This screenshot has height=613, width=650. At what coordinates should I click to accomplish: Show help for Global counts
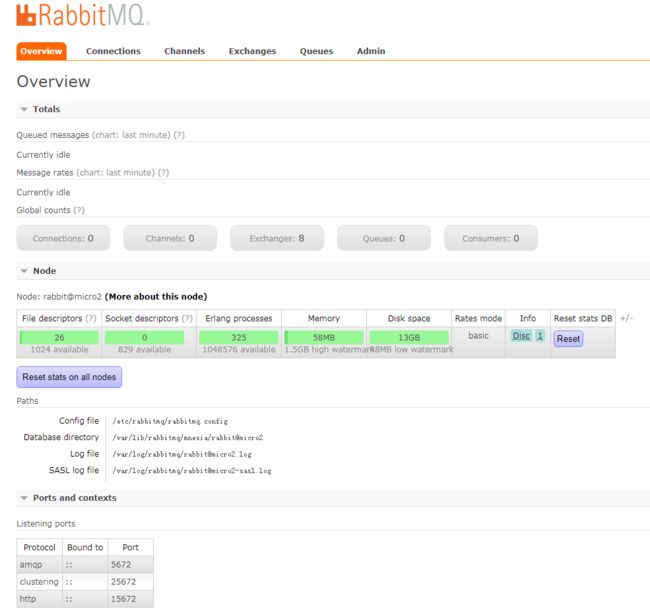coord(79,211)
